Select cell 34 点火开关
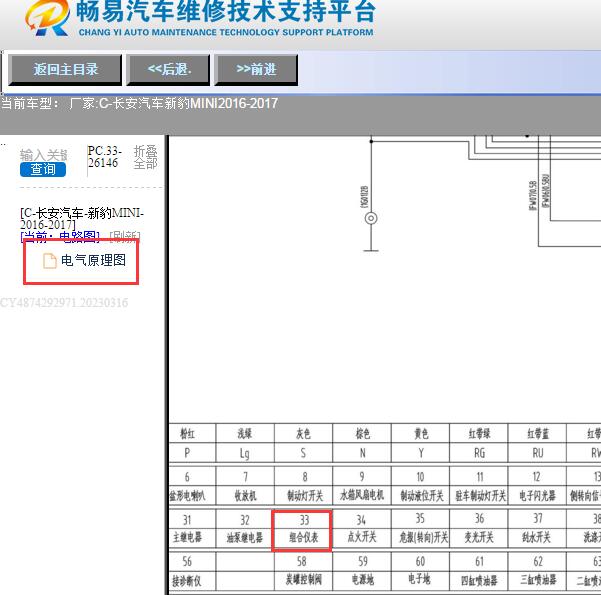This screenshot has height=595, width=601. coord(362,528)
